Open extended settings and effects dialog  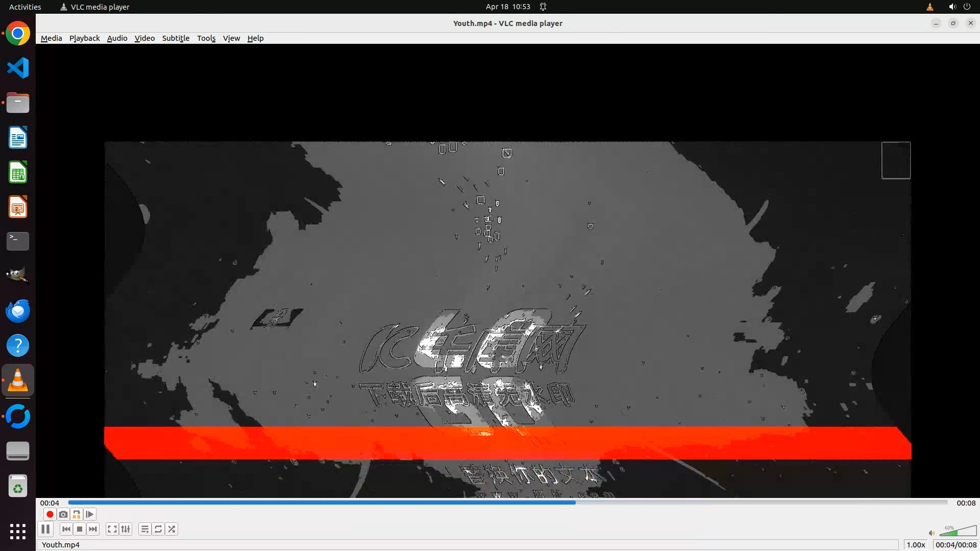[126, 529]
